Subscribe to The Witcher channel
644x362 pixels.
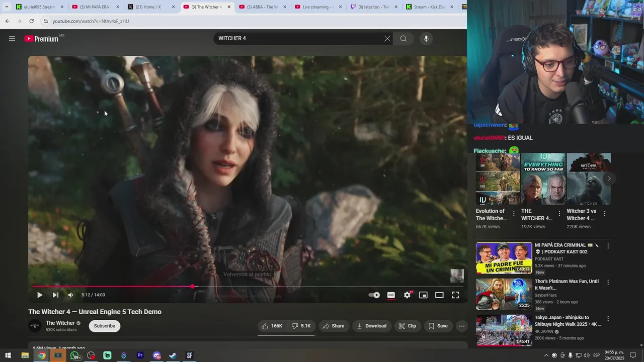105,326
